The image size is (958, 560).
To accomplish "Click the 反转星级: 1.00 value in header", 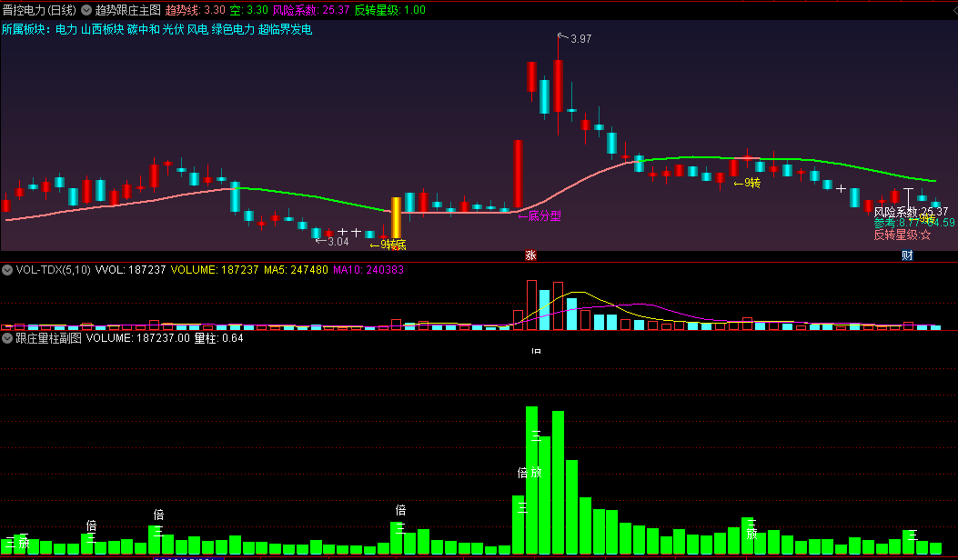I will [x=389, y=10].
